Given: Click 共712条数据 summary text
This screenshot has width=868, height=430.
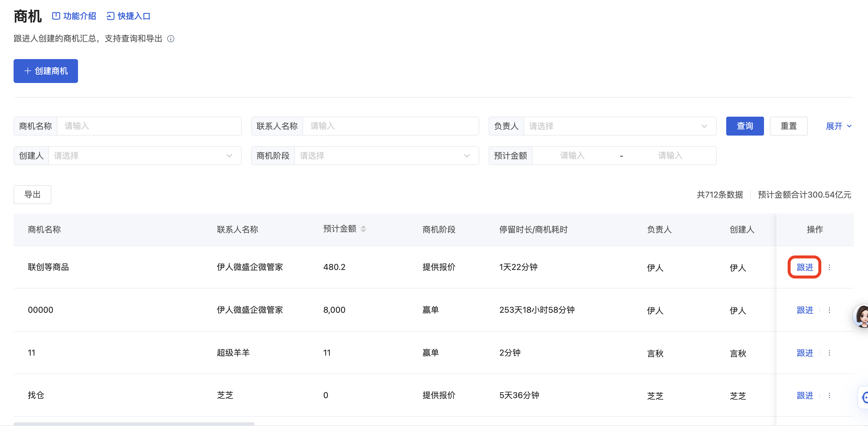Looking at the screenshot, I should [720, 195].
